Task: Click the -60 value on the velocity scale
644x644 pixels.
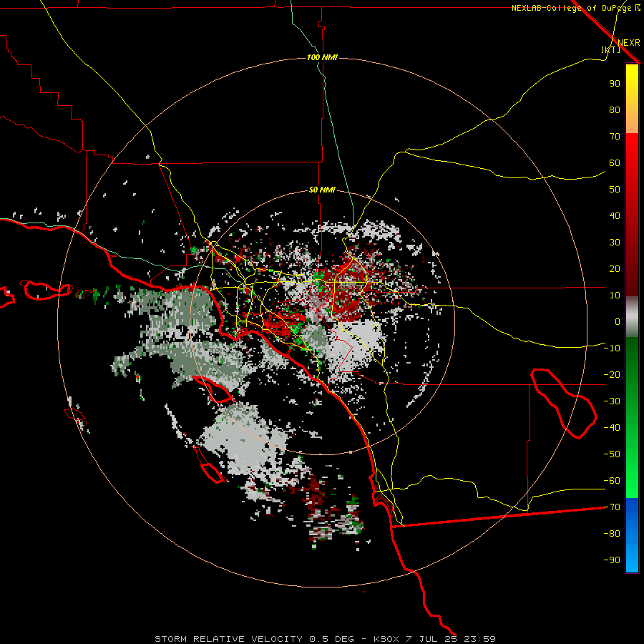Action: coord(612,481)
